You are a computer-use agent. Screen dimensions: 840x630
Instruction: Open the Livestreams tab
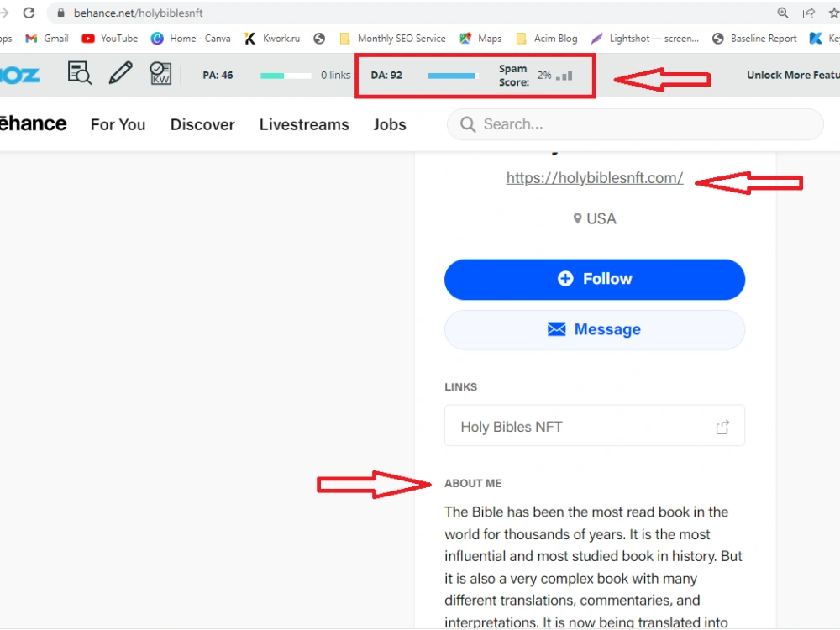click(304, 124)
